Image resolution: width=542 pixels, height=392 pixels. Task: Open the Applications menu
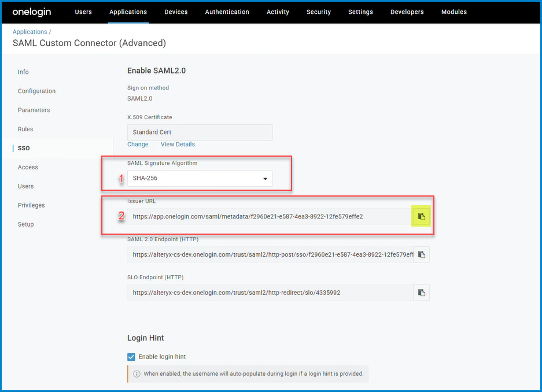[x=128, y=12]
